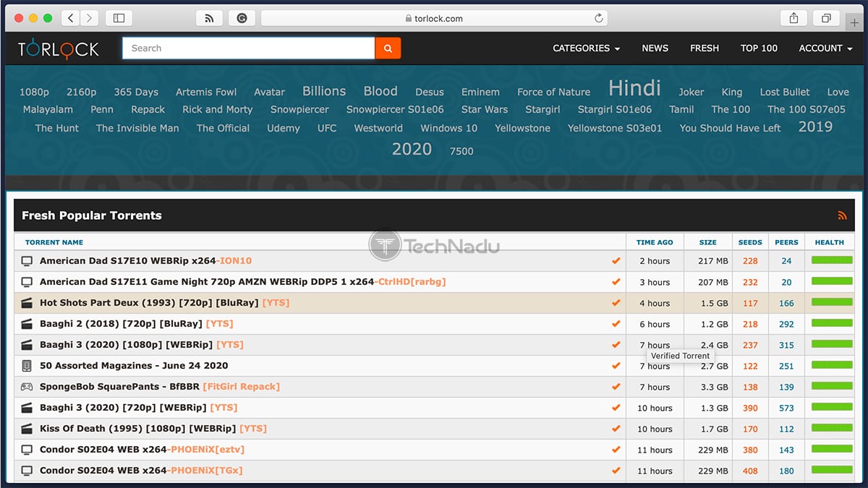This screenshot has height=488, width=868.
Task: Open the Westworld tag link
Action: (x=378, y=128)
